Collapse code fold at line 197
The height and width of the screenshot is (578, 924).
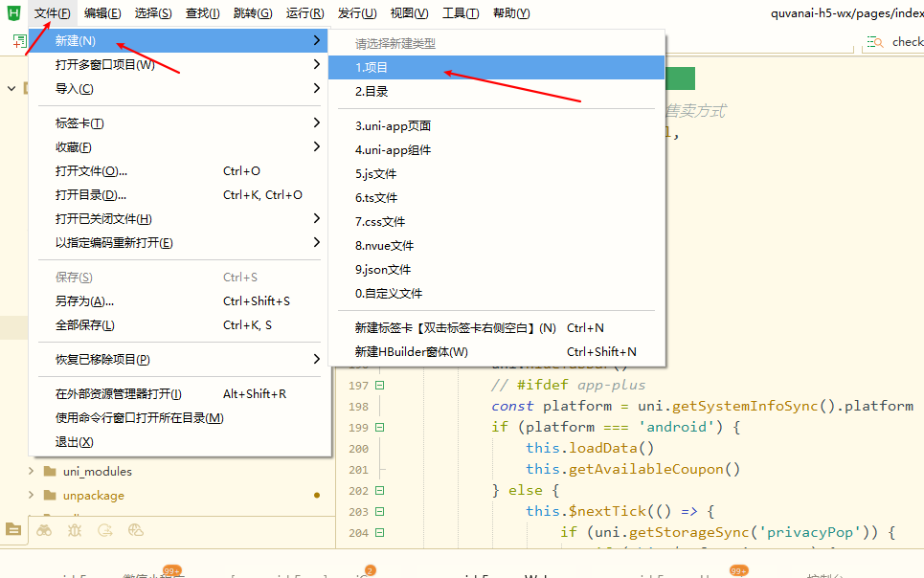[379, 386]
